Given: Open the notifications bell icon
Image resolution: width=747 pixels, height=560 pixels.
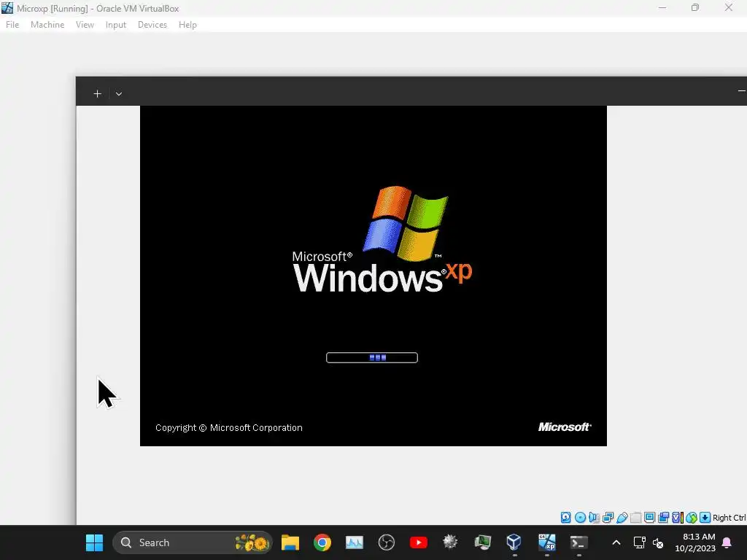Looking at the screenshot, I should 727,542.
